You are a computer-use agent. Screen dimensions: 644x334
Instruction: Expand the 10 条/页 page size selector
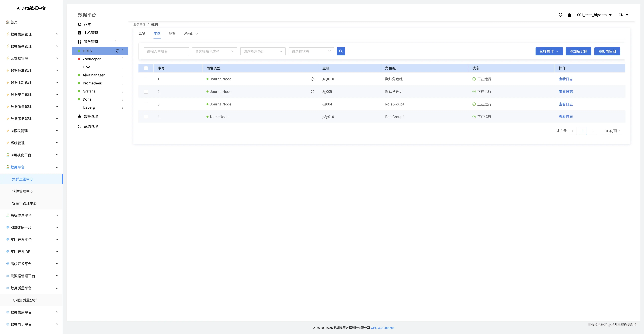coord(612,131)
